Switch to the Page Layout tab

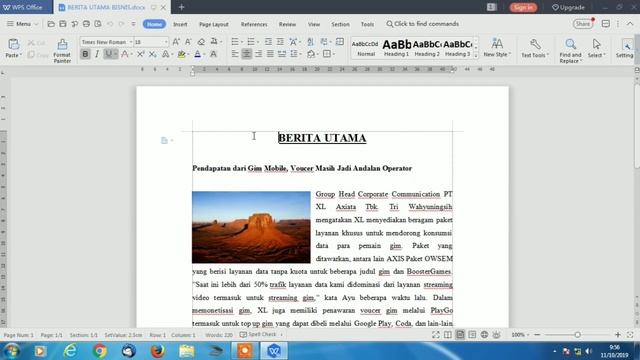(x=214, y=24)
